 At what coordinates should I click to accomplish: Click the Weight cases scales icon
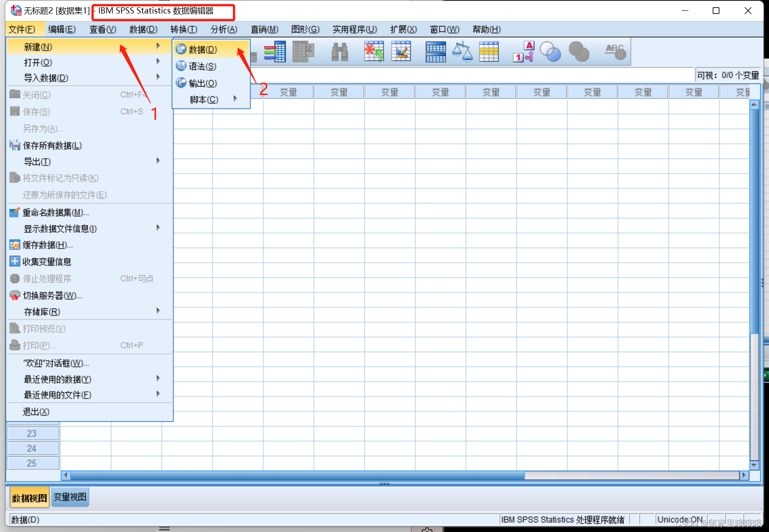pos(462,52)
